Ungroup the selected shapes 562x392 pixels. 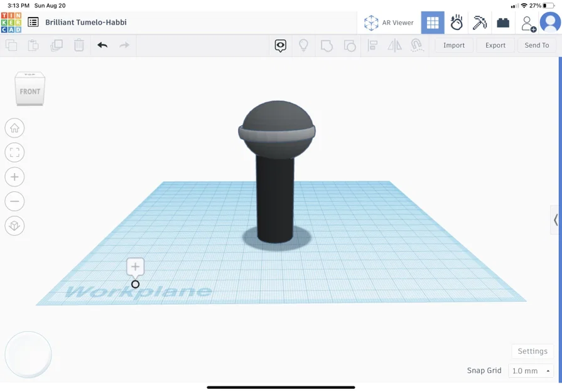(x=350, y=45)
